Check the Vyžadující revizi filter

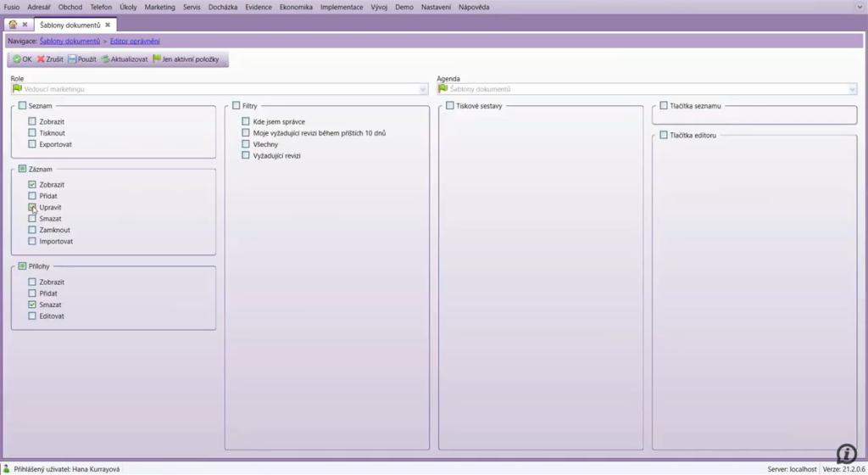[x=246, y=156]
